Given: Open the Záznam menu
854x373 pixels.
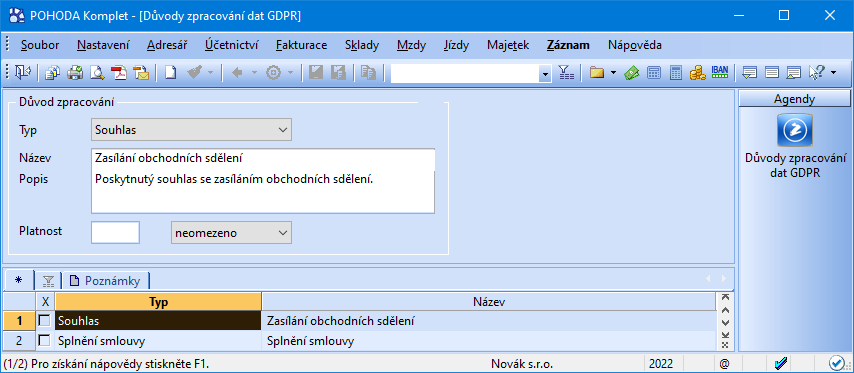Looking at the screenshot, I should [x=568, y=45].
